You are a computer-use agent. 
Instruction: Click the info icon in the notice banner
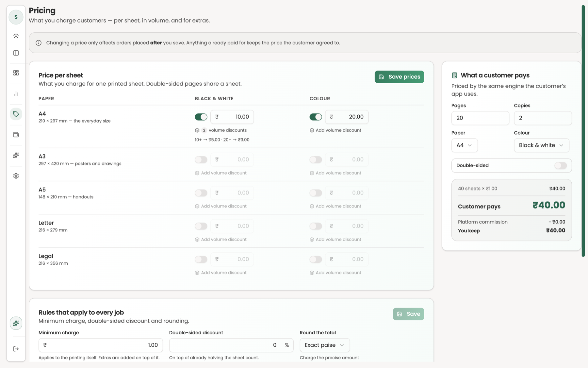(x=39, y=43)
